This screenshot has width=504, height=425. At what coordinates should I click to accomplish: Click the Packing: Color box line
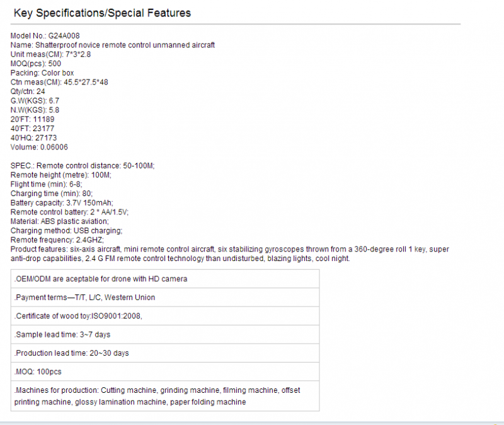[42, 73]
